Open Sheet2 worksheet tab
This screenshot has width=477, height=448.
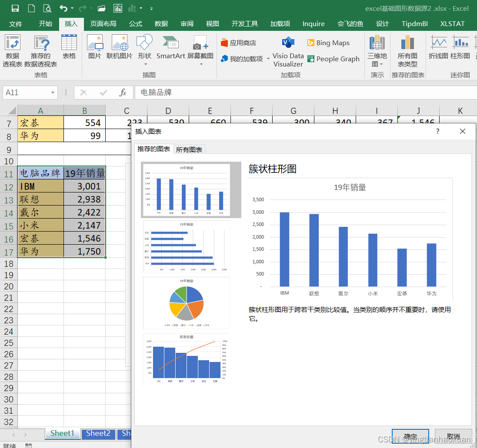(98, 433)
